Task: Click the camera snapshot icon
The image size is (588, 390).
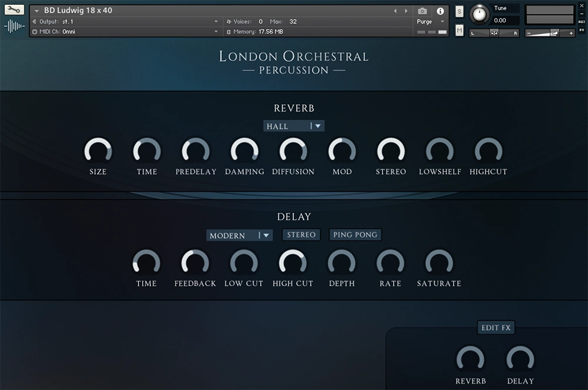Action: 422,11
